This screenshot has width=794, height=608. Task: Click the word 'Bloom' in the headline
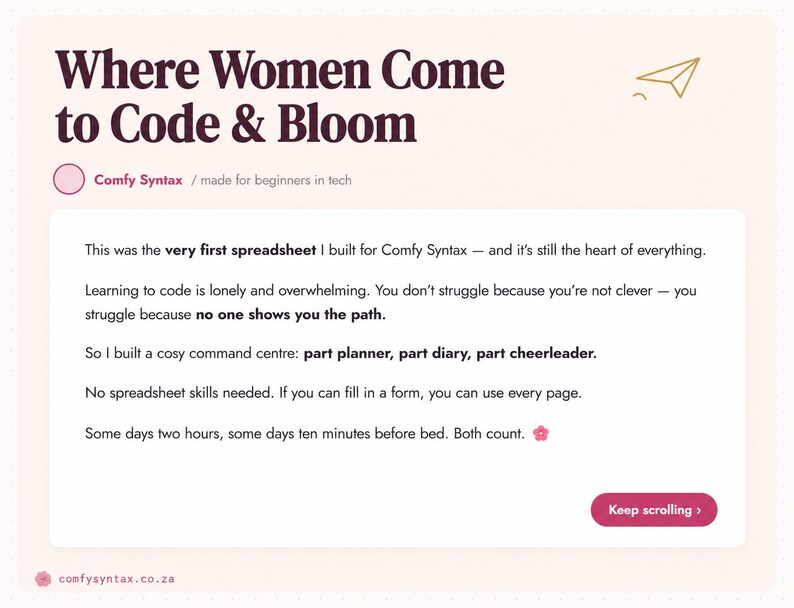(x=347, y=123)
